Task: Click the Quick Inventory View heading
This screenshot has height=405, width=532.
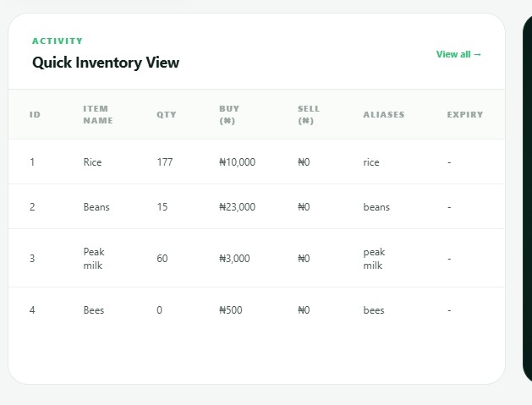Action: [106, 63]
